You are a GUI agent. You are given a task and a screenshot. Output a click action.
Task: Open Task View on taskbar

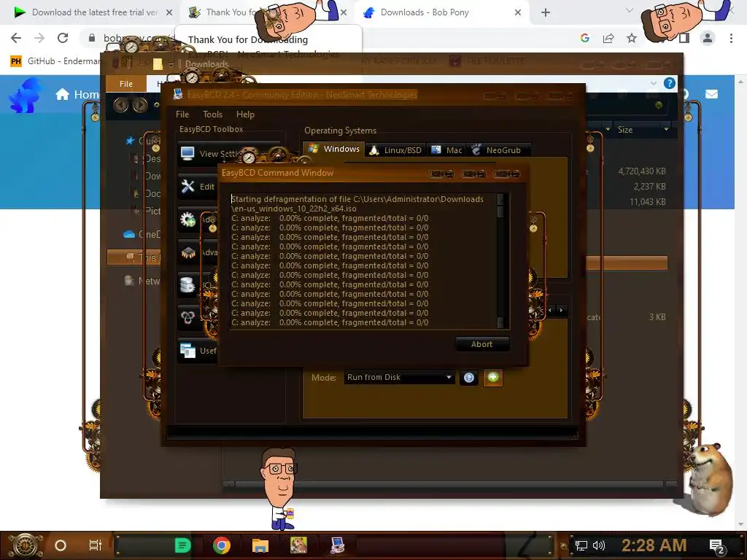click(96, 545)
